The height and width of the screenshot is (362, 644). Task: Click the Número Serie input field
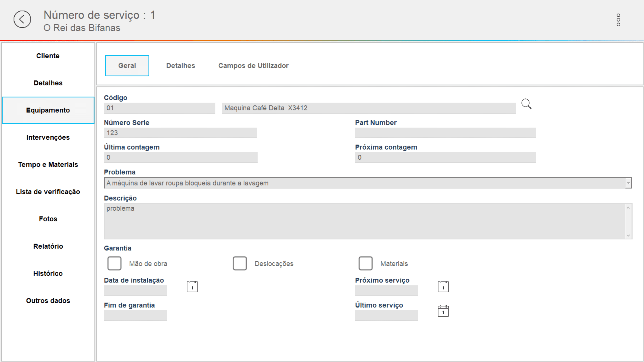(180, 133)
